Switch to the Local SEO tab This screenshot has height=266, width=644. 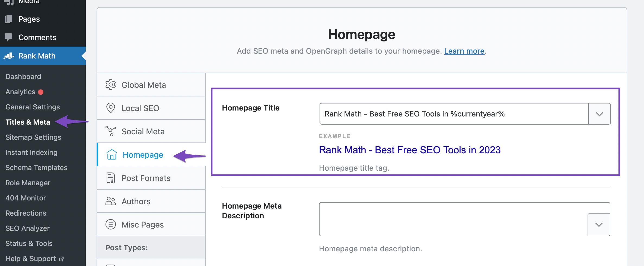point(151,108)
